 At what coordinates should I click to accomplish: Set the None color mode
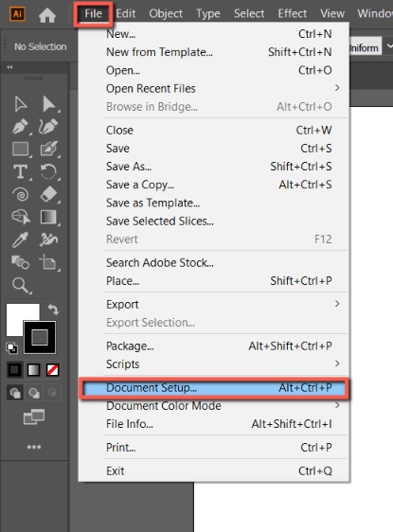pyautogui.click(x=53, y=370)
